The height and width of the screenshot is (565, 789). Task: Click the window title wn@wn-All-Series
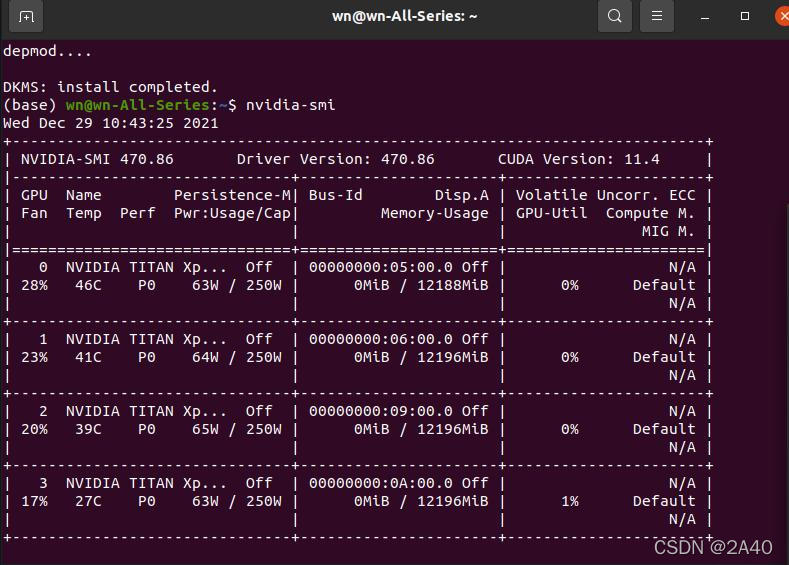point(404,16)
